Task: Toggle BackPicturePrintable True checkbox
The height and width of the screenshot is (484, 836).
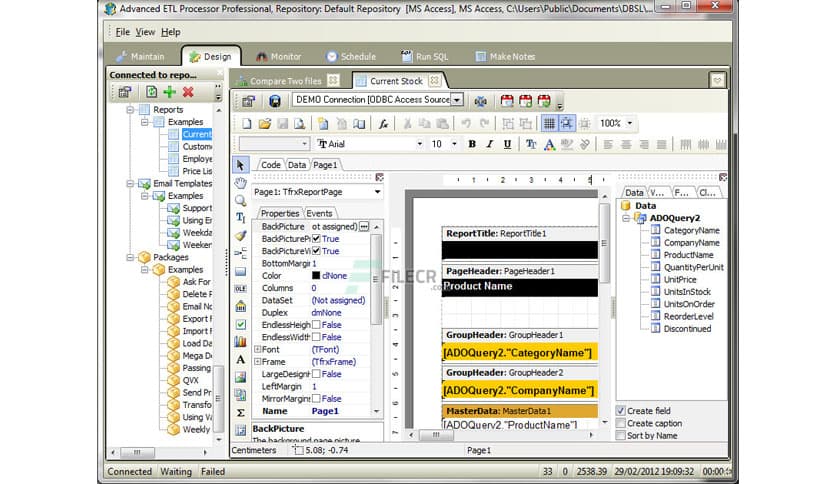Action: click(x=316, y=239)
